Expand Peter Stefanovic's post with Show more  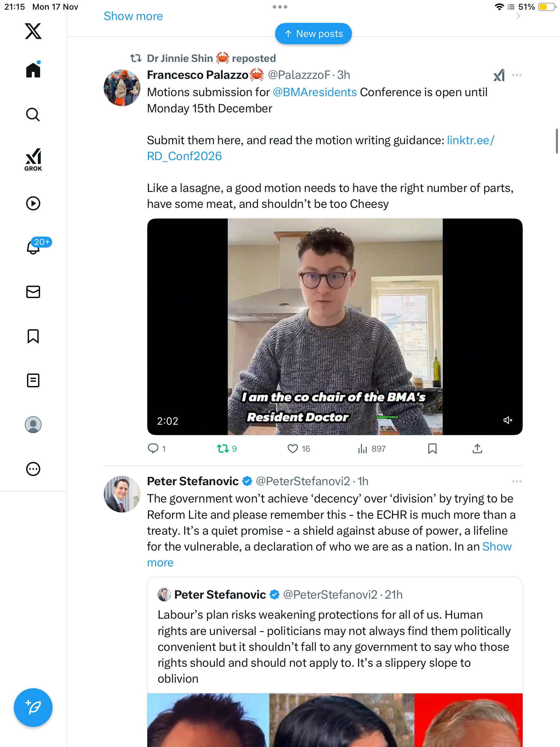496,547
